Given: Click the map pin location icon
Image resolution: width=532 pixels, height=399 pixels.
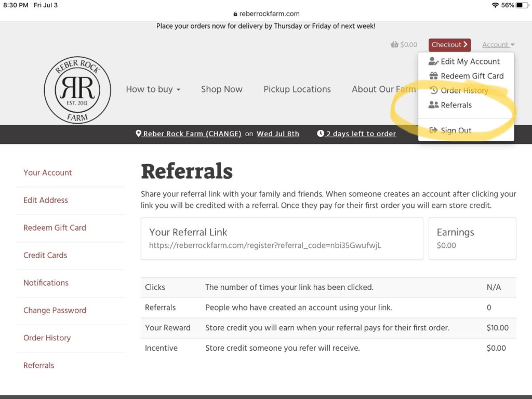Looking at the screenshot, I should click(139, 134).
